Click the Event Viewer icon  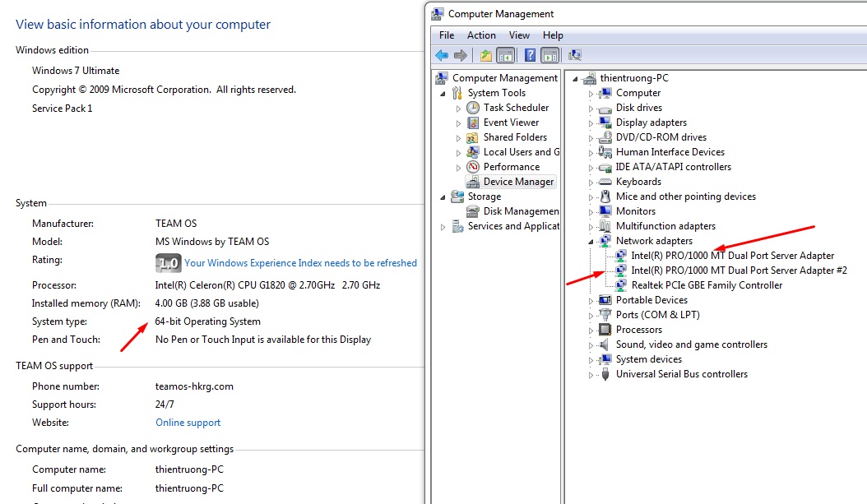pos(473,123)
